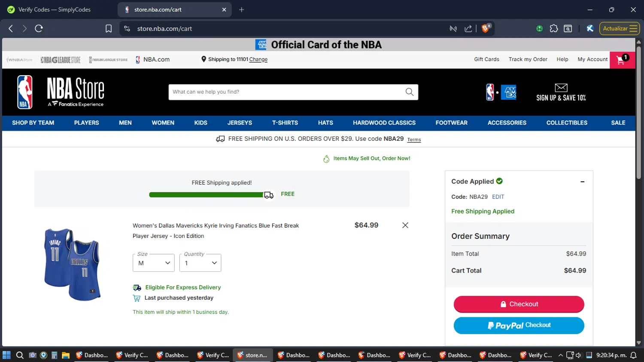Image resolution: width=644 pixels, height=362 pixels.
Task: Open the site information icon beside URL
Action: [127, 28]
